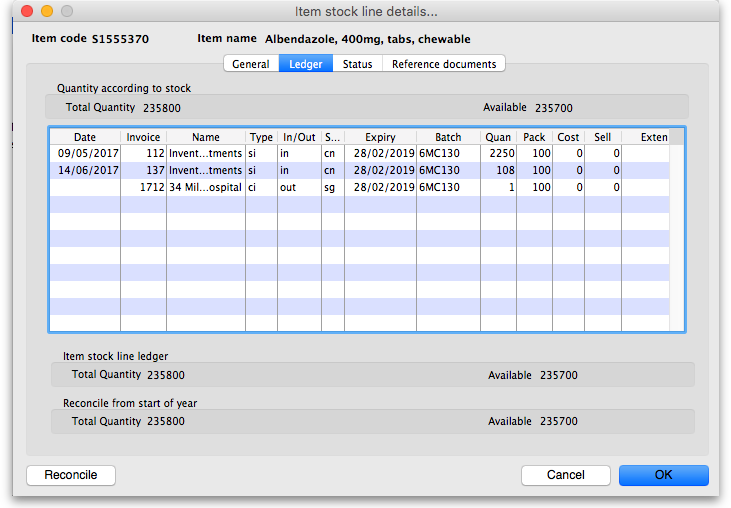
Task: Open the Status tab
Action: pos(357,64)
